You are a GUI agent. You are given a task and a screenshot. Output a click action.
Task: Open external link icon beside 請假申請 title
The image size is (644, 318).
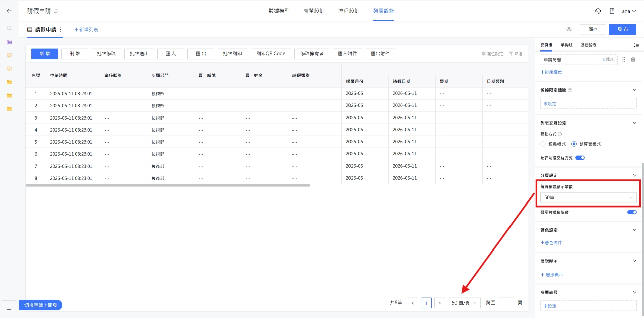pos(56,11)
